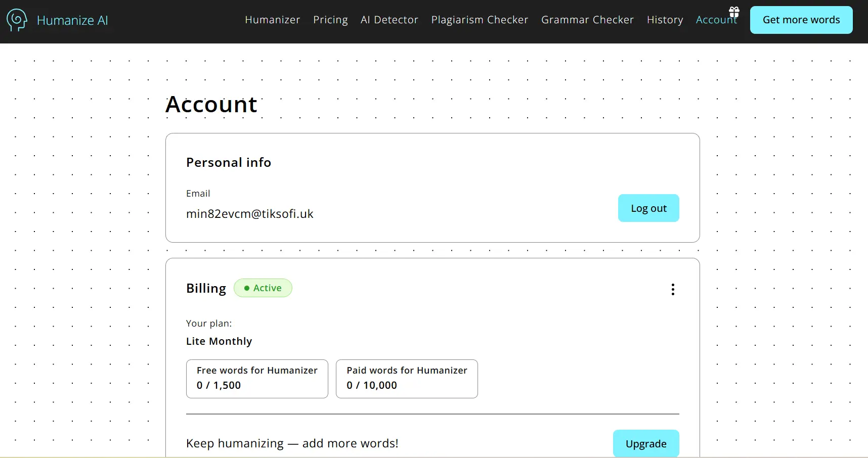Open the Billing three-dot options menu
Image resolution: width=868 pixels, height=458 pixels.
click(x=673, y=289)
